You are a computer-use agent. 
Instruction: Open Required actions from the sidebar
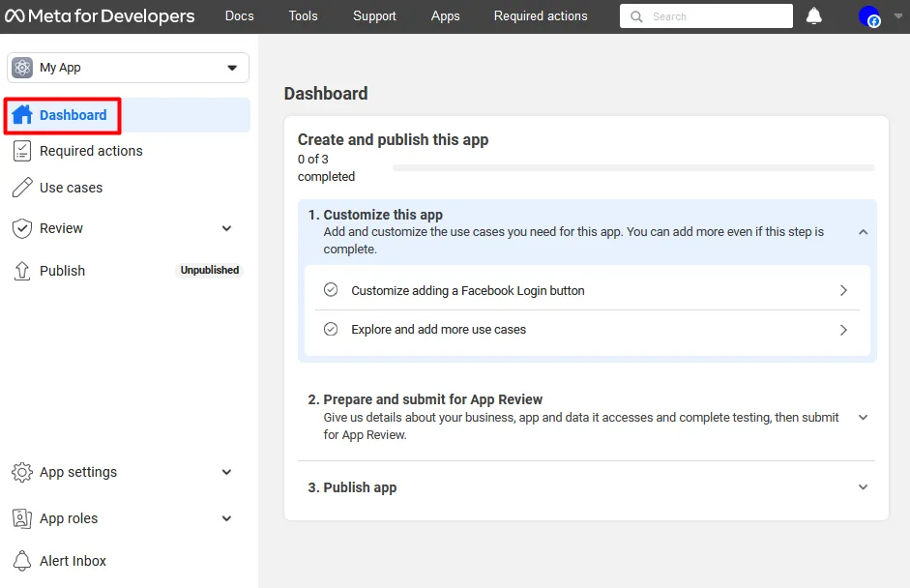tap(91, 151)
